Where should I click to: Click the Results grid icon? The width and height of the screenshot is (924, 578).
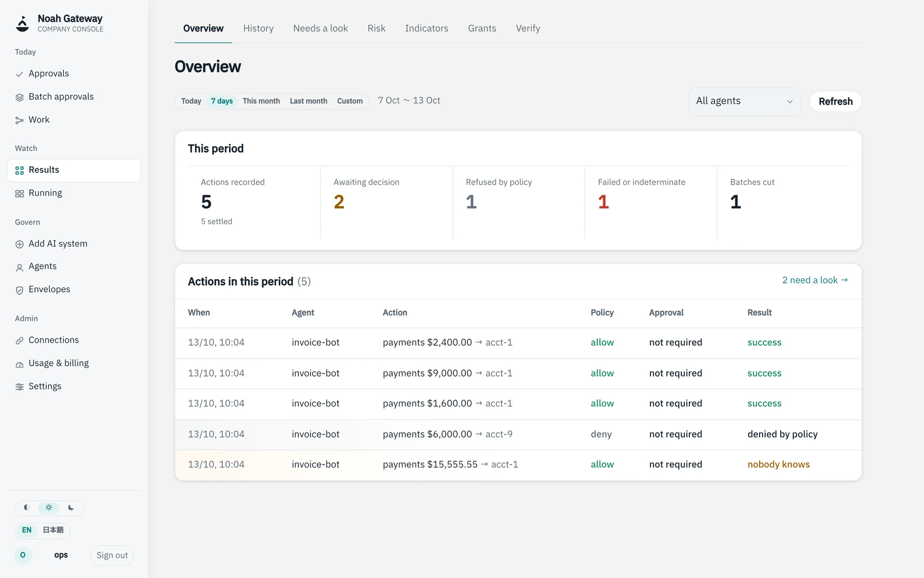tap(20, 171)
